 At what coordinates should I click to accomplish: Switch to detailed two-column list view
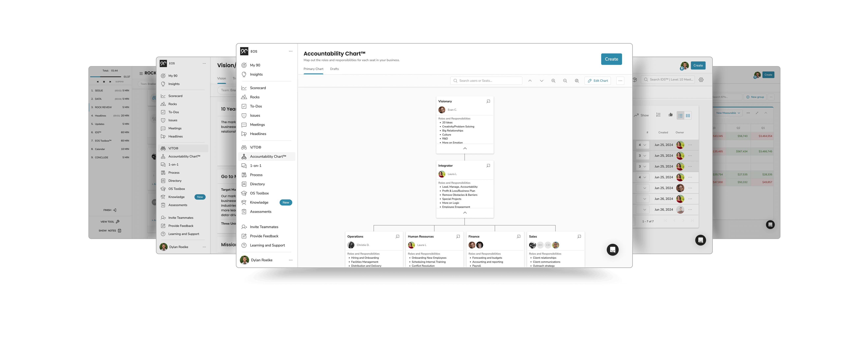[688, 115]
